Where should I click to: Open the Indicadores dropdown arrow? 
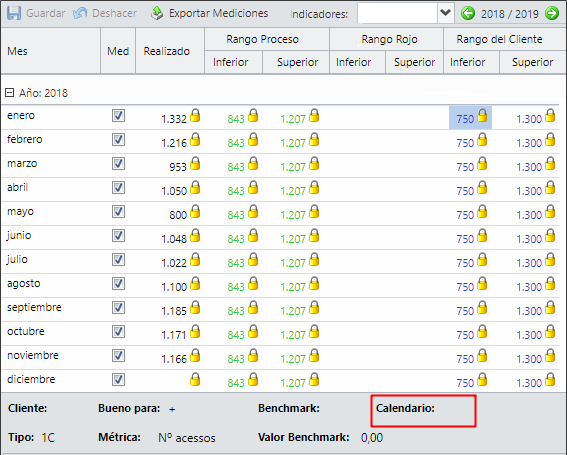[446, 13]
